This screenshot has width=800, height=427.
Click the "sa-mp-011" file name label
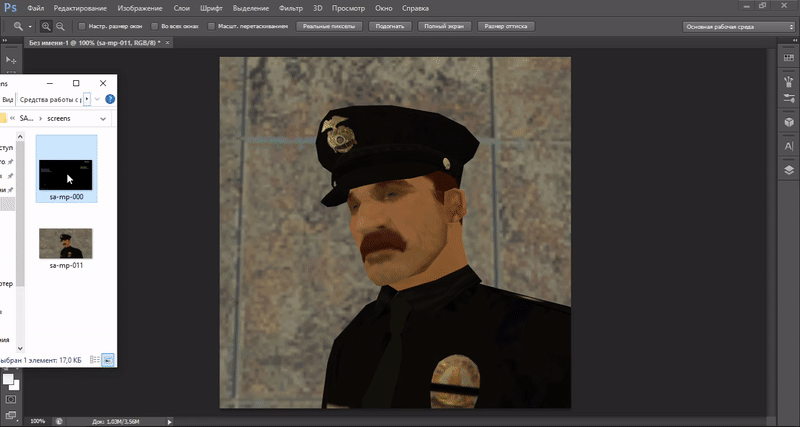click(66, 265)
